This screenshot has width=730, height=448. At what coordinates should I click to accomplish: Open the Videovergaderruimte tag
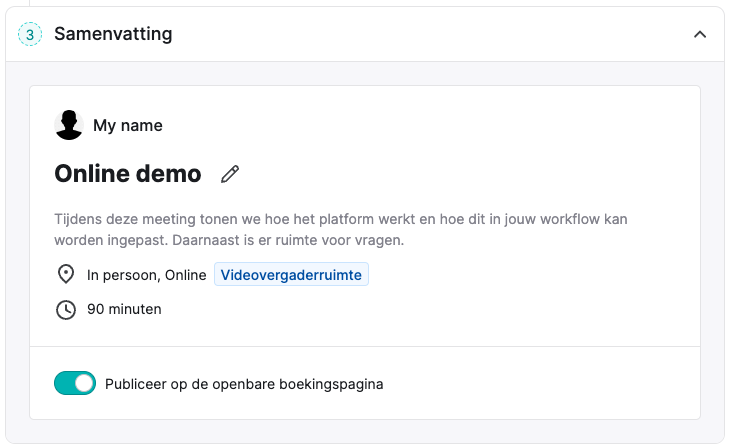[291, 274]
